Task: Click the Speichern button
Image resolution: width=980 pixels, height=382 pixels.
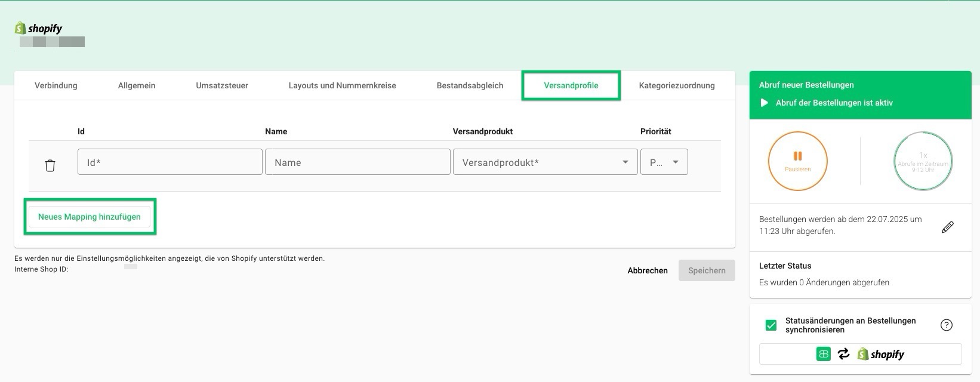Action: (707, 270)
